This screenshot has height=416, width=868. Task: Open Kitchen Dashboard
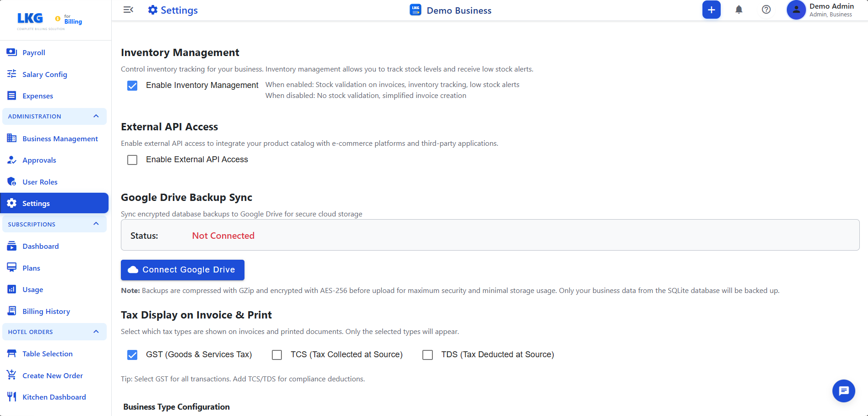54,397
